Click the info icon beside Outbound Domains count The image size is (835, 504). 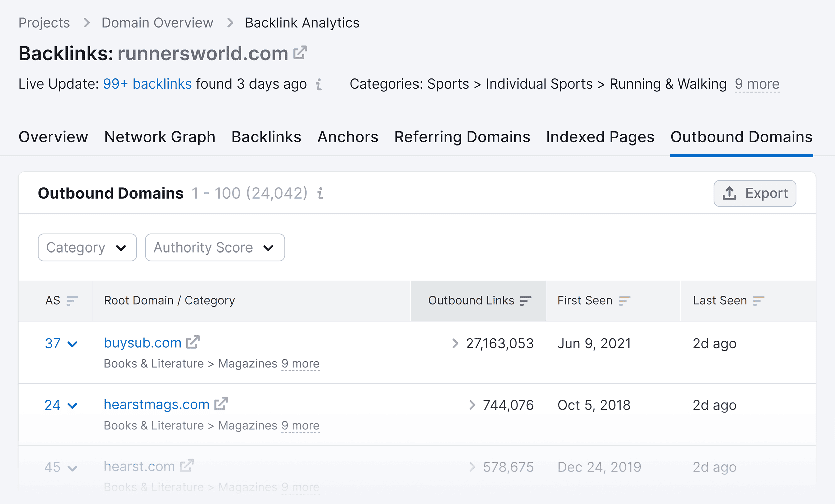click(x=320, y=194)
